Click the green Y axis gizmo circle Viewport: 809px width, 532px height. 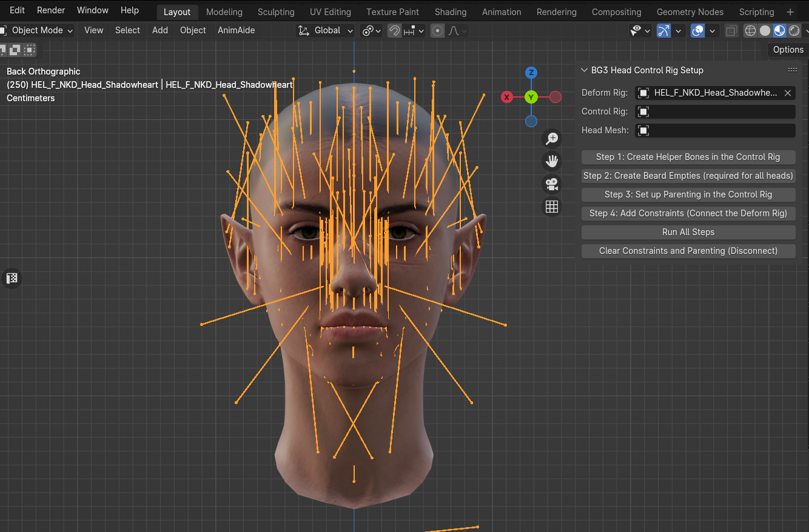pyautogui.click(x=531, y=97)
